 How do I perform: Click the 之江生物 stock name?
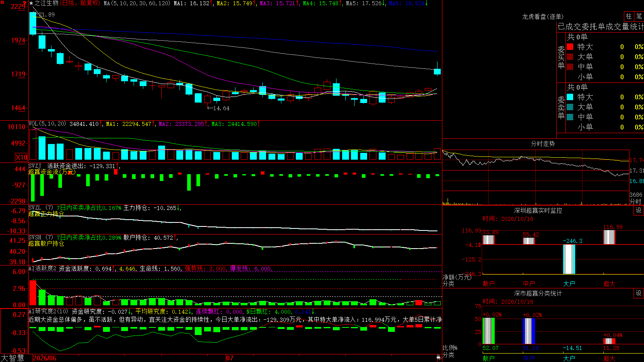pos(46,3)
